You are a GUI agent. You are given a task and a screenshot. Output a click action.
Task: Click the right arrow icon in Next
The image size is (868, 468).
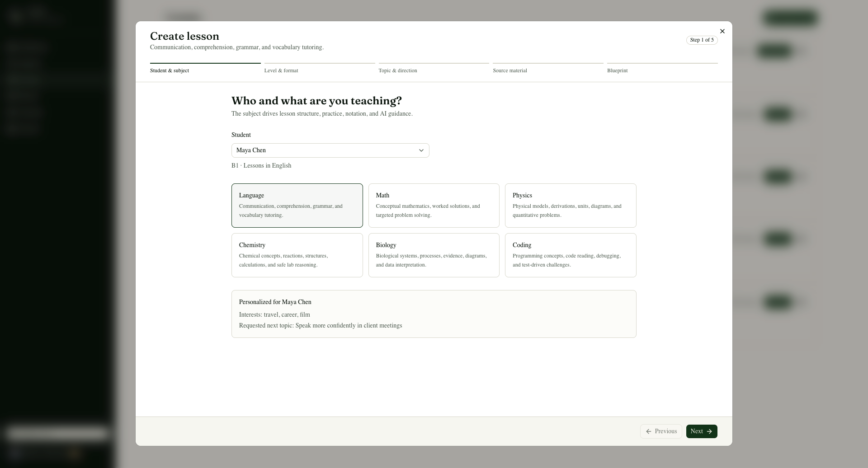[709, 431]
